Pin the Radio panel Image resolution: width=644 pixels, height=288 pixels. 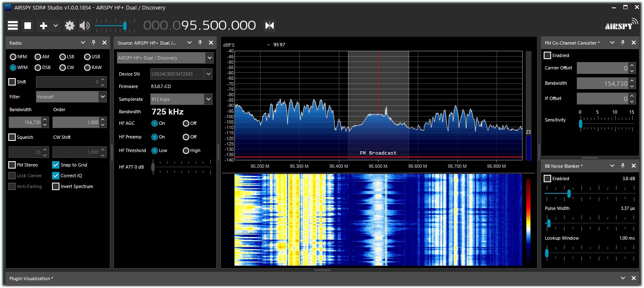(x=94, y=43)
